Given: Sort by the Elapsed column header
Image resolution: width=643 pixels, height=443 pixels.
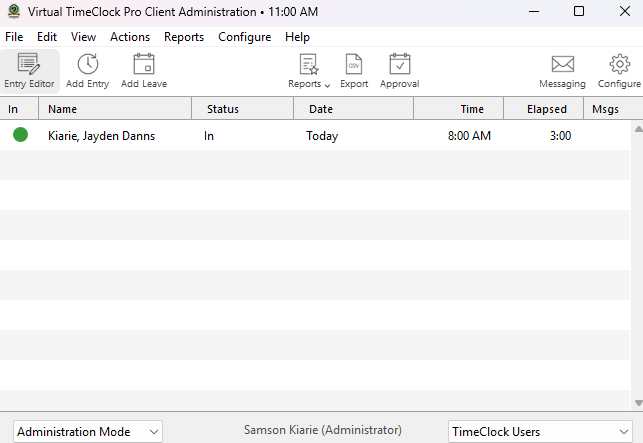Looking at the screenshot, I should 543,109.
